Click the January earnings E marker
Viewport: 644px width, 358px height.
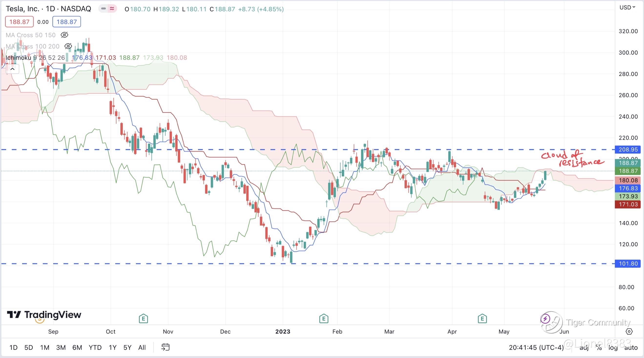pos(323,318)
